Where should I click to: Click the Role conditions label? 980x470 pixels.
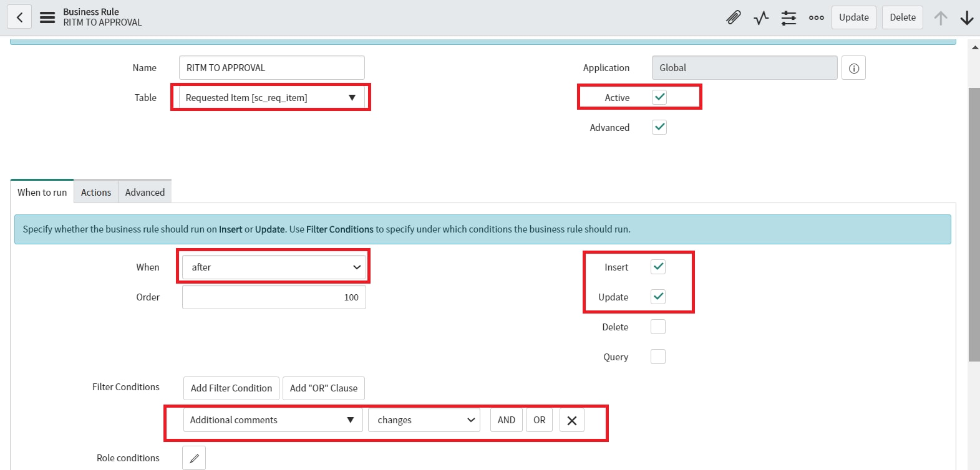pos(128,458)
